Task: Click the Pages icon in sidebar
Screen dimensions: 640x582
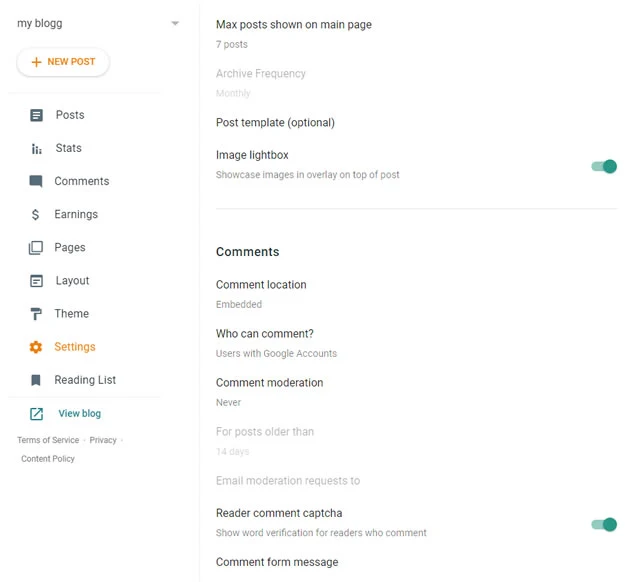Action: click(36, 247)
